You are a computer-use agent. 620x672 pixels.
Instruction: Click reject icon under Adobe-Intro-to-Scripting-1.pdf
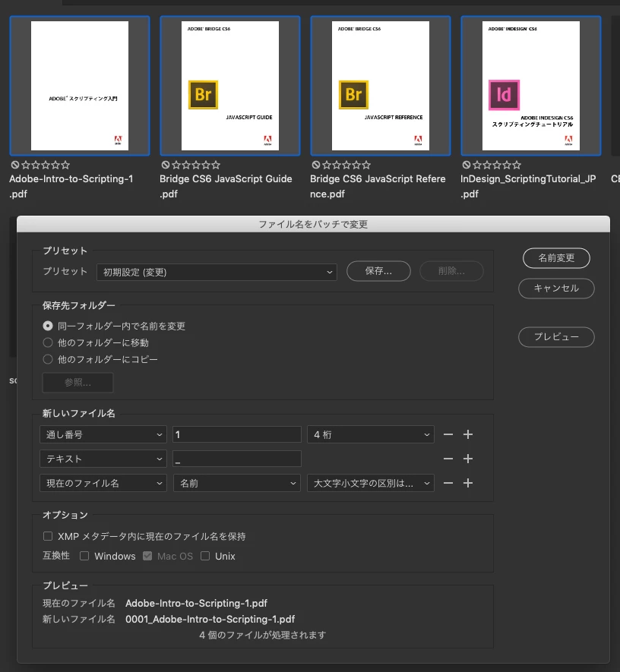pos(15,165)
